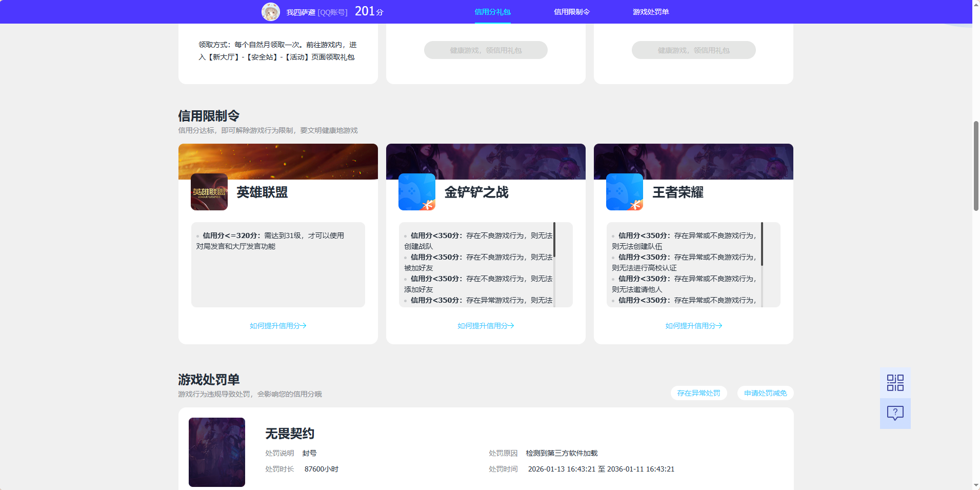Viewport: 980px width, 490px height.
Task: Click the 无畏契约 penalty title
Action: [290, 434]
